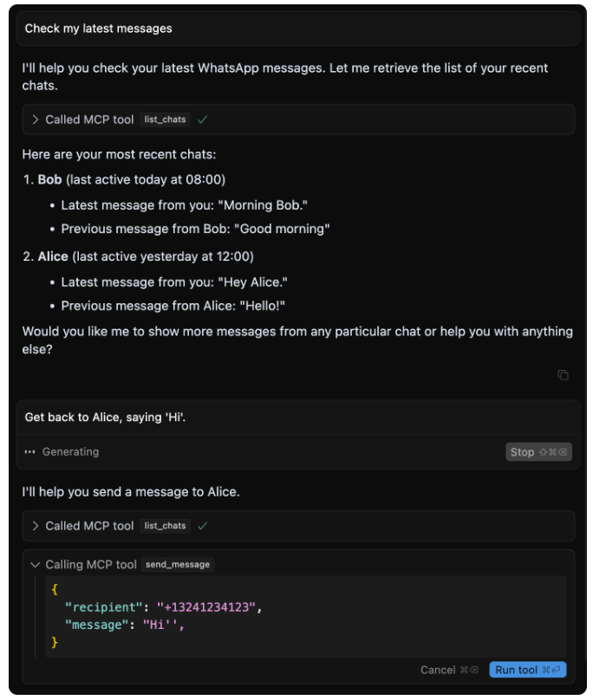This screenshot has width=593, height=700.
Task: Click the second list_chats tool badge
Action: (x=165, y=526)
